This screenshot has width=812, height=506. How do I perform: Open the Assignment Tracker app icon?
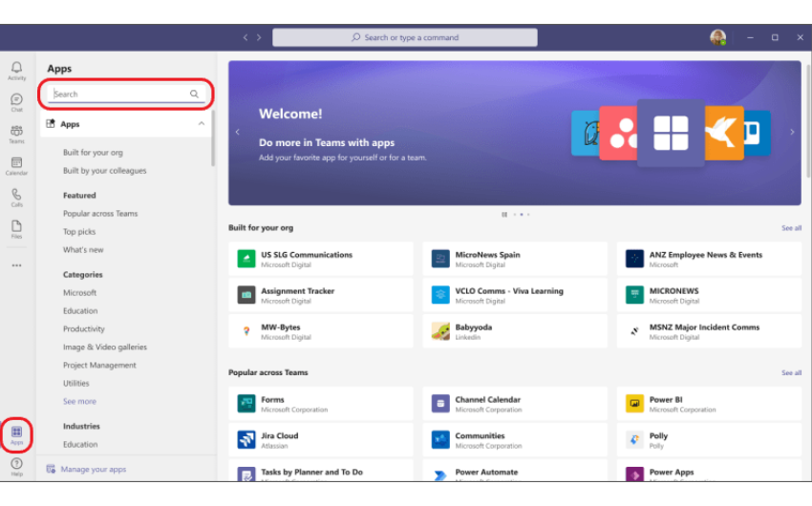coord(246,294)
